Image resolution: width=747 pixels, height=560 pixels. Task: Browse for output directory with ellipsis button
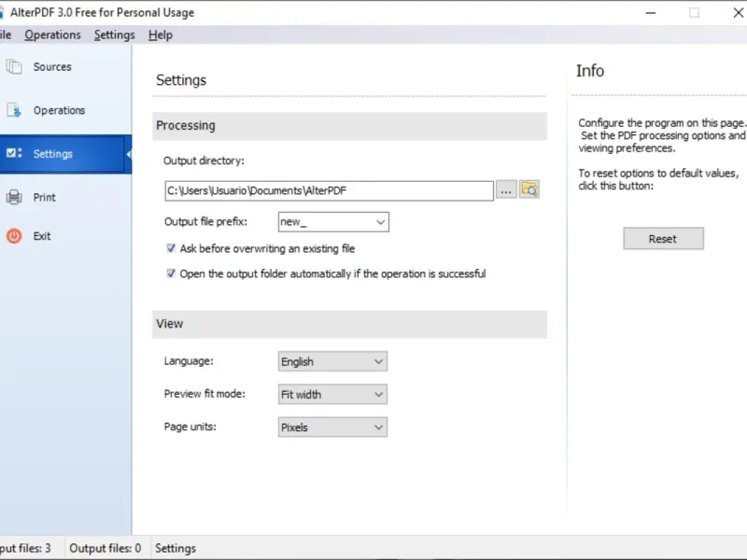506,190
